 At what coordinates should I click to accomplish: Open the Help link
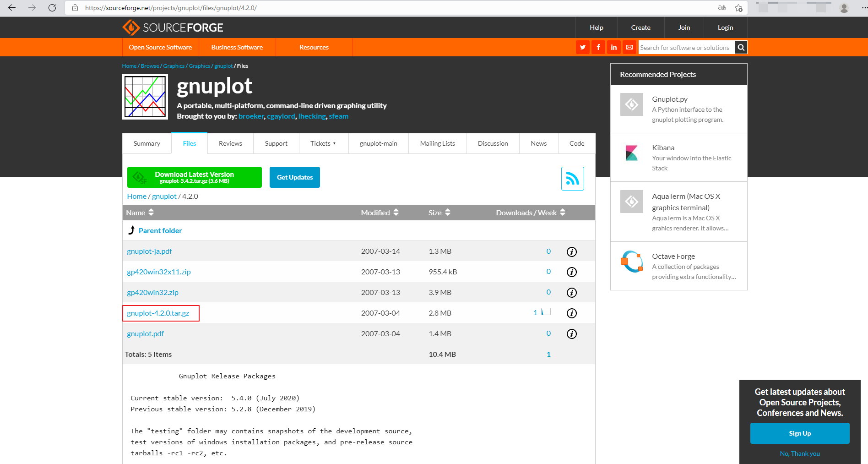coord(597,27)
